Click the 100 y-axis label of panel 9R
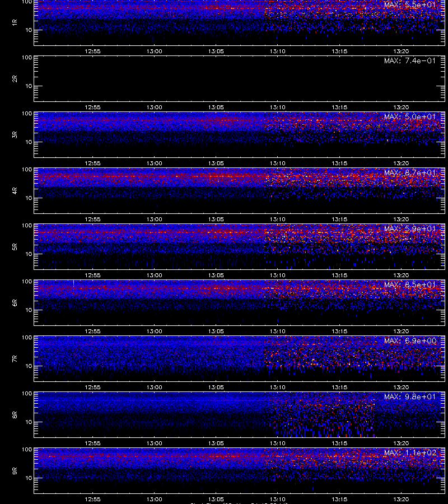 (x=27, y=450)
